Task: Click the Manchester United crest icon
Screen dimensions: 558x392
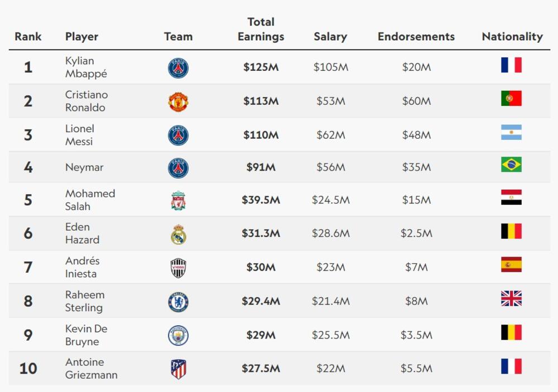Action: tap(178, 101)
